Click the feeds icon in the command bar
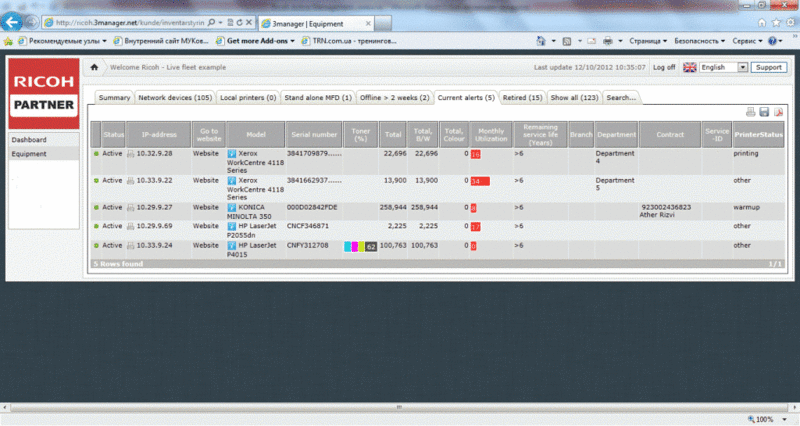Viewport: 800px width, 426px height. click(x=566, y=41)
